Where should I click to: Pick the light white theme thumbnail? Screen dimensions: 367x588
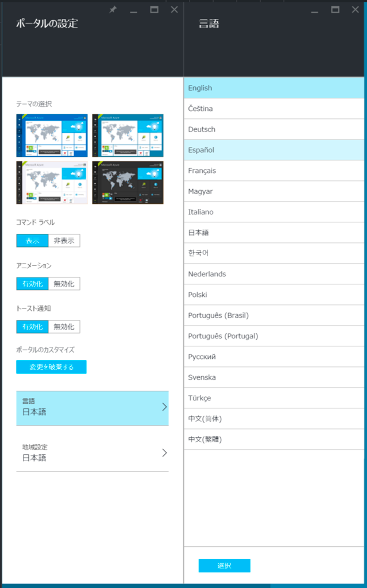52,183
